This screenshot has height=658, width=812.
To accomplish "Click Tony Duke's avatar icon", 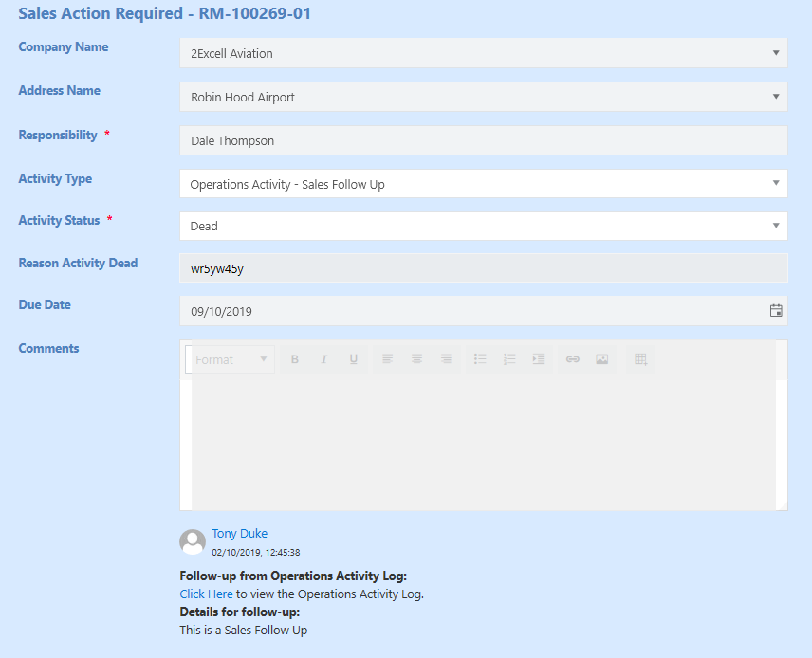I will [x=193, y=542].
